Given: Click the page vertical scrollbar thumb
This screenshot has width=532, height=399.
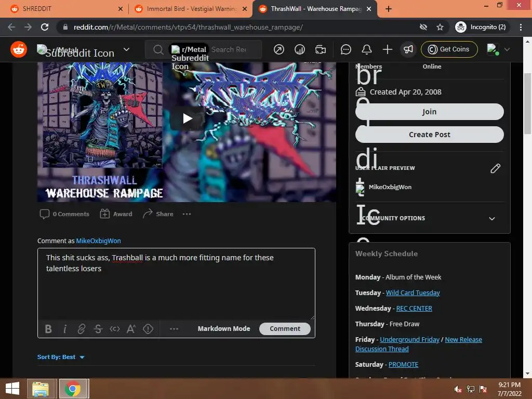Looking at the screenshot, I should tap(527, 103).
